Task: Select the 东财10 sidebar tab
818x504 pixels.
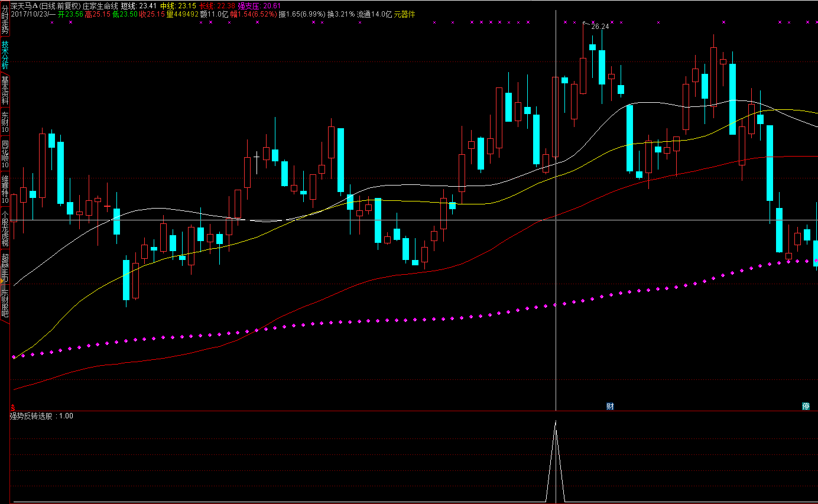Action: click(x=5, y=122)
